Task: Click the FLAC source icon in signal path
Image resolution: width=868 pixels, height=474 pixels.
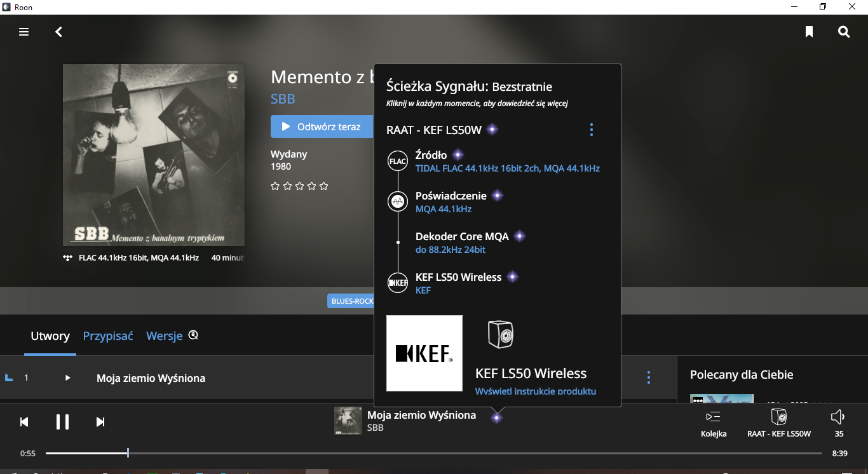Action: [398, 161]
